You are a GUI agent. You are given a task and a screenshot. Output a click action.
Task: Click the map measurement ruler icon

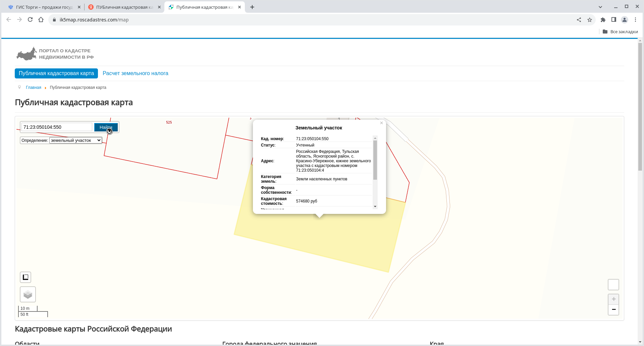pyautogui.click(x=25, y=277)
